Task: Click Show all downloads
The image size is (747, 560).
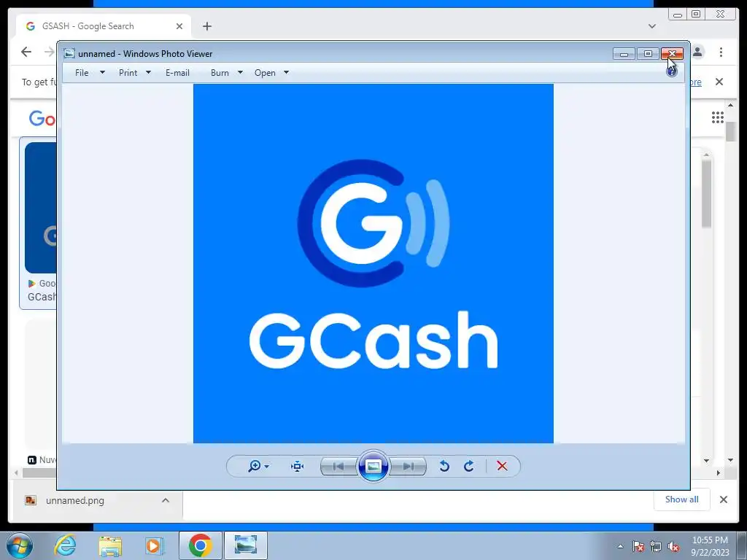Action: (x=682, y=499)
